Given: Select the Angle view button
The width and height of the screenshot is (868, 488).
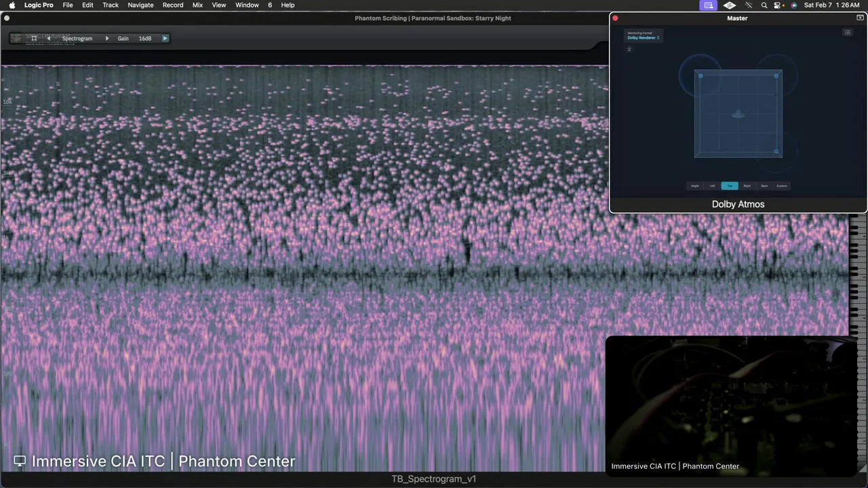Looking at the screenshot, I should (695, 186).
